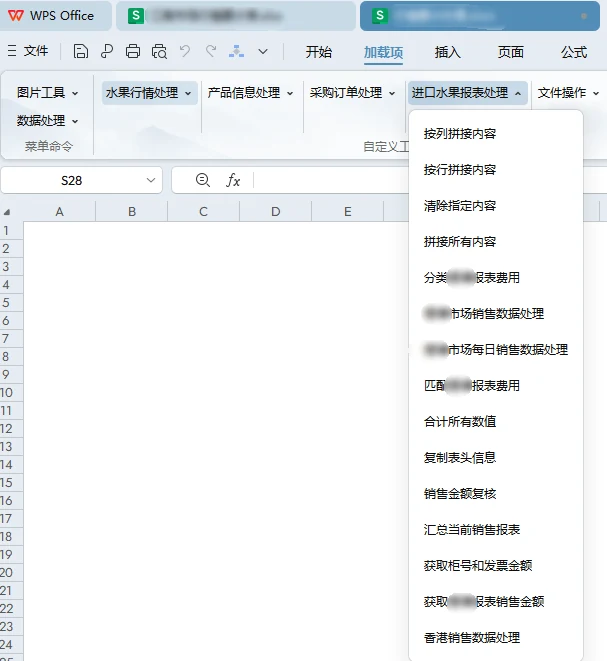Choose 按列拼接内容 from the menu
Screen dimensions: 607x661
click(x=460, y=134)
